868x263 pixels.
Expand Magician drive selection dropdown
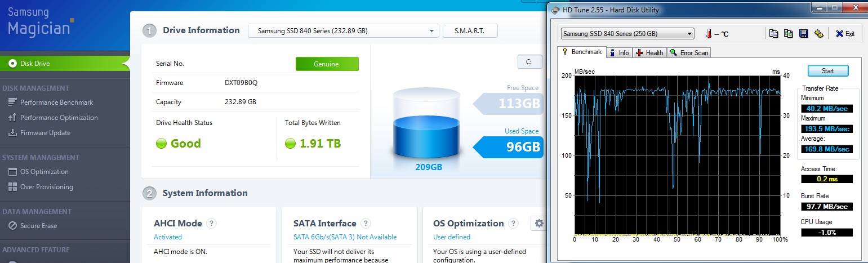[344, 31]
